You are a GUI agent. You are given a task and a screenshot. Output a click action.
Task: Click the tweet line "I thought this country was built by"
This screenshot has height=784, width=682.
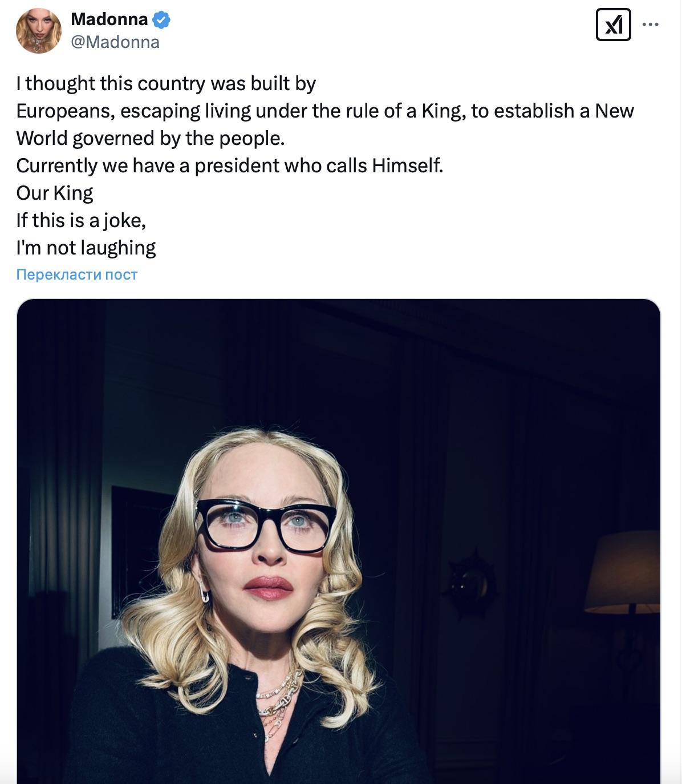[x=166, y=84]
